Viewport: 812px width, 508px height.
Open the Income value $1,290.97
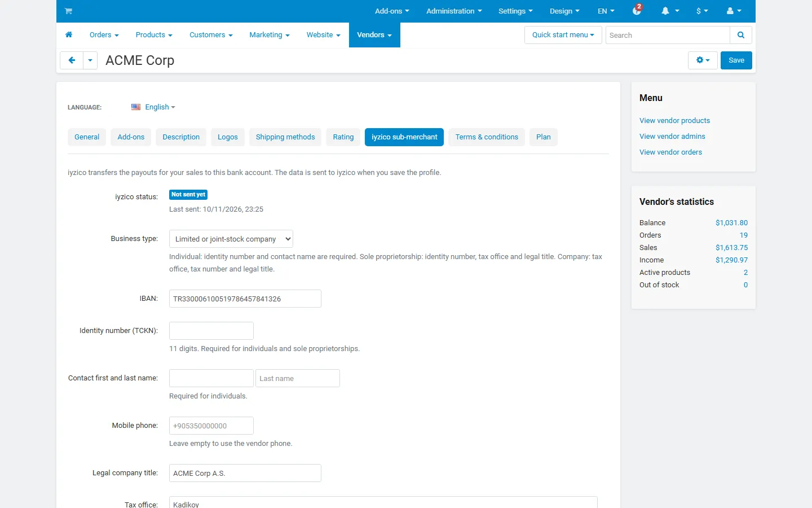coord(731,260)
